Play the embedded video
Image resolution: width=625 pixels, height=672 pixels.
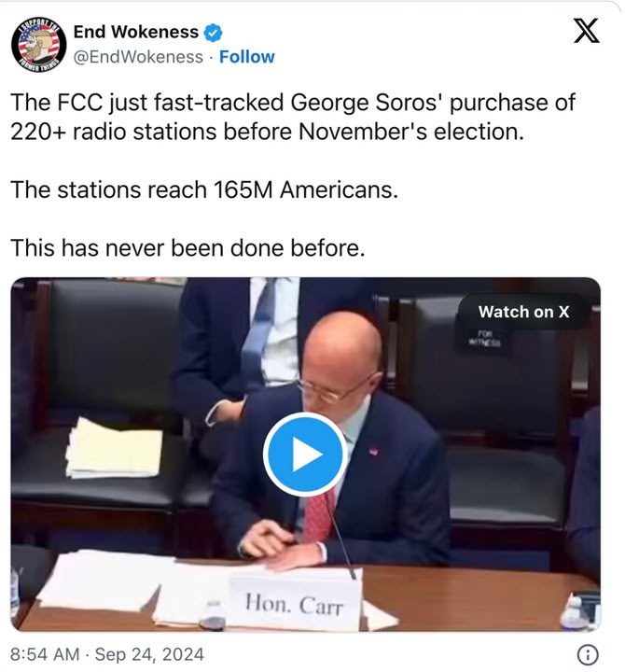coord(305,455)
